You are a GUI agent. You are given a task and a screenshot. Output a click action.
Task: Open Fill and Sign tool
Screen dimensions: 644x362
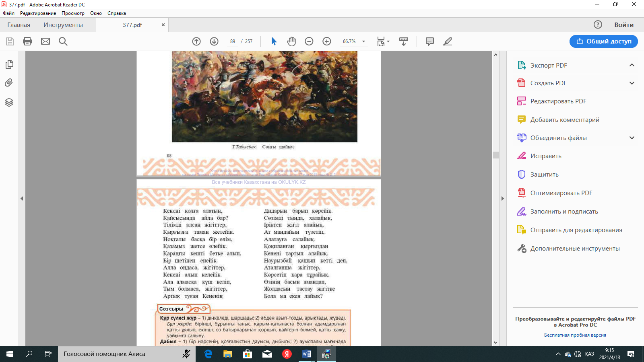[x=564, y=212]
